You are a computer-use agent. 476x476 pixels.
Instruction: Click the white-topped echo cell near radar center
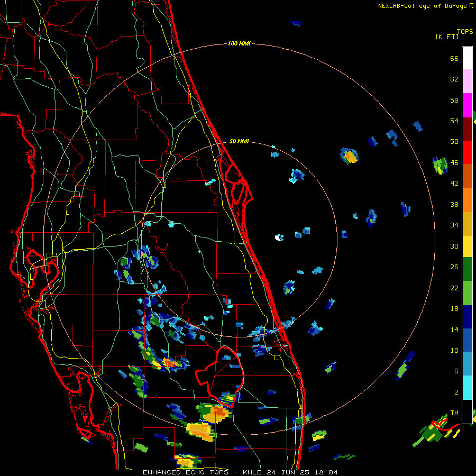coord(279,237)
